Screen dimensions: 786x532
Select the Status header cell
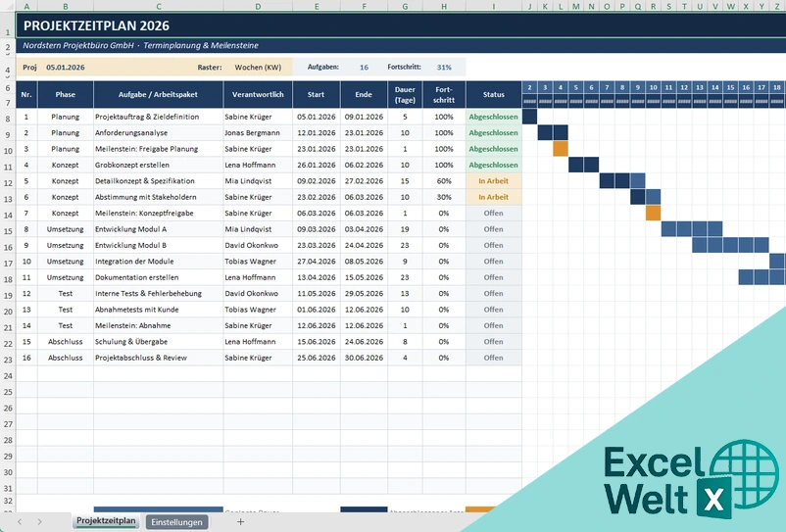pos(494,95)
